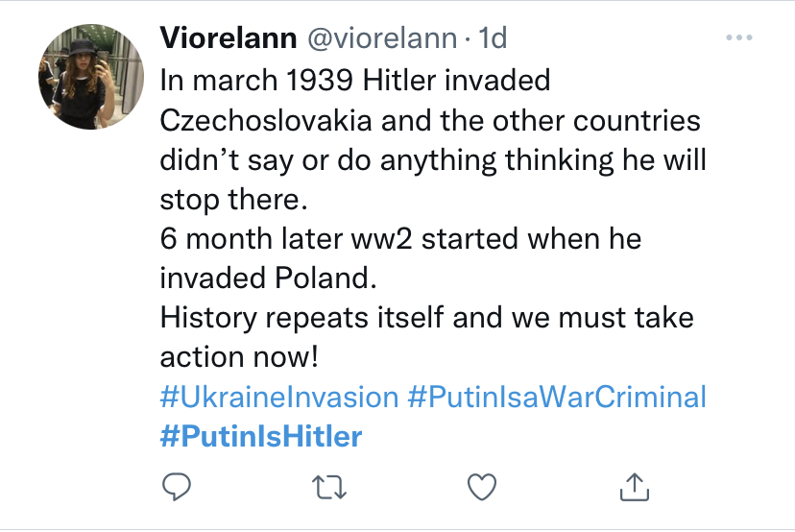
Task: Open the three-dot more options menu
Action: point(738,38)
